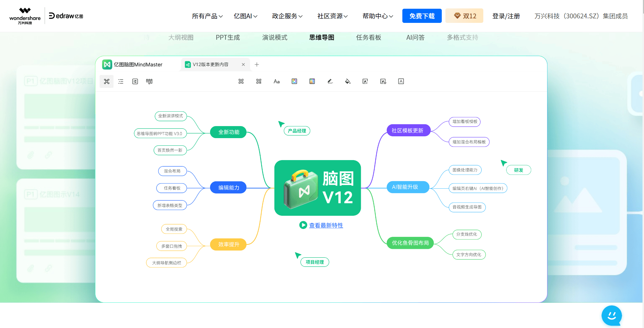Click the 多窗口拖拽 subtopic
The image size is (644, 328).
[x=172, y=246]
